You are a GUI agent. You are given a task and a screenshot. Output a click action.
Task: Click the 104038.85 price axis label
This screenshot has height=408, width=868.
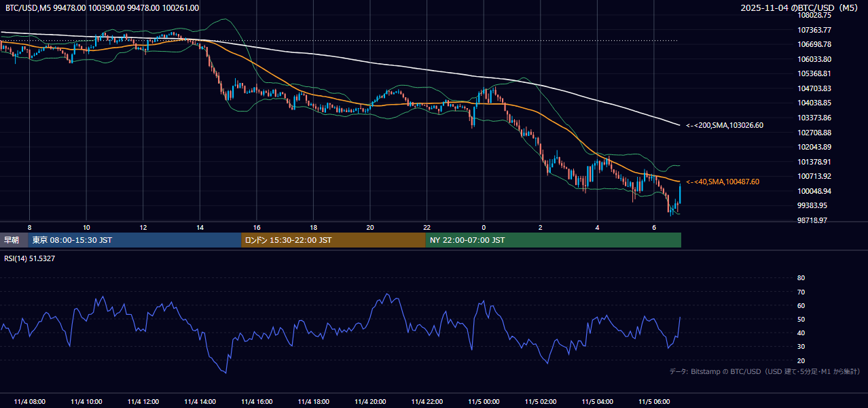click(814, 103)
